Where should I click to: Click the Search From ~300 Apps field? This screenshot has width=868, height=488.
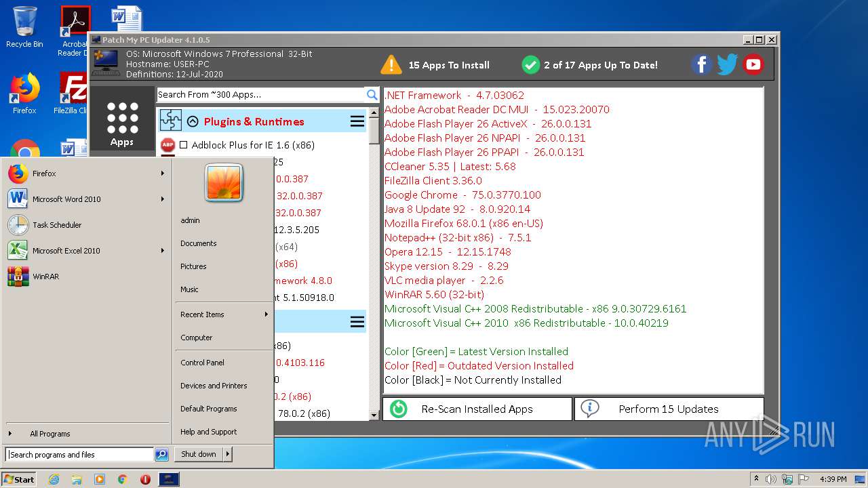tap(261, 95)
